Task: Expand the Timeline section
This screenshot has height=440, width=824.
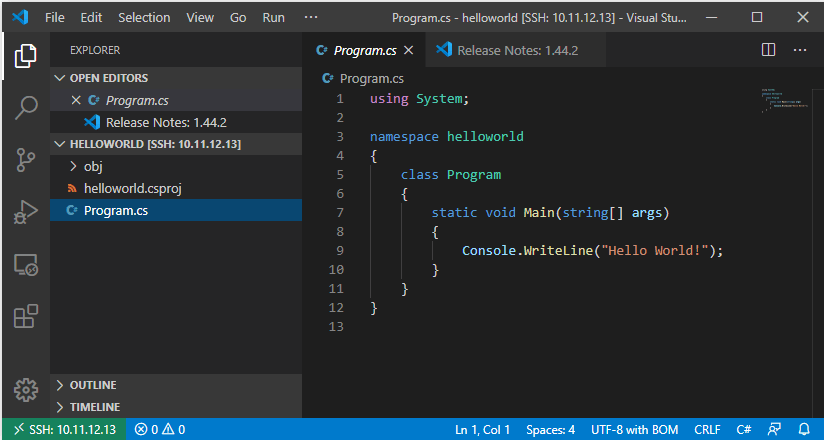Action: [94, 407]
